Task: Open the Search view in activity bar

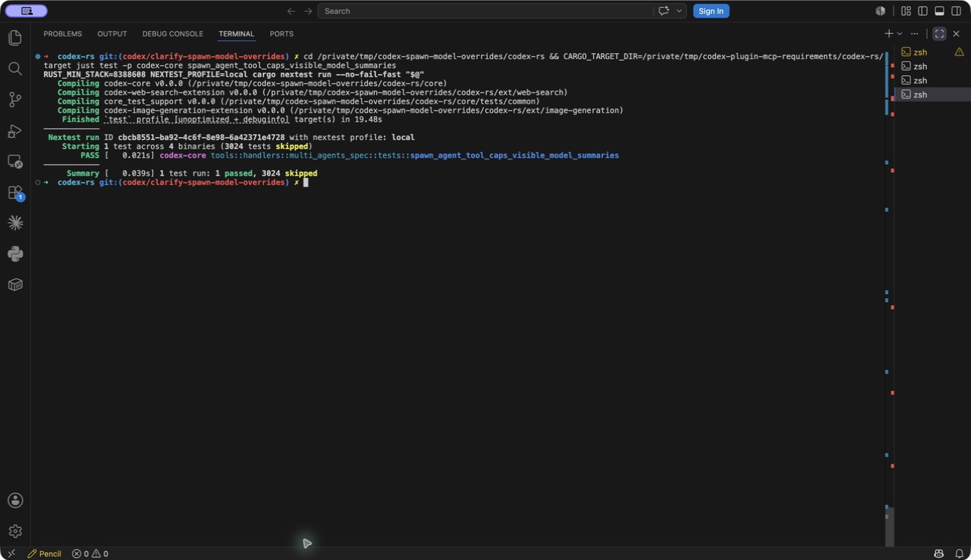Action: point(15,69)
